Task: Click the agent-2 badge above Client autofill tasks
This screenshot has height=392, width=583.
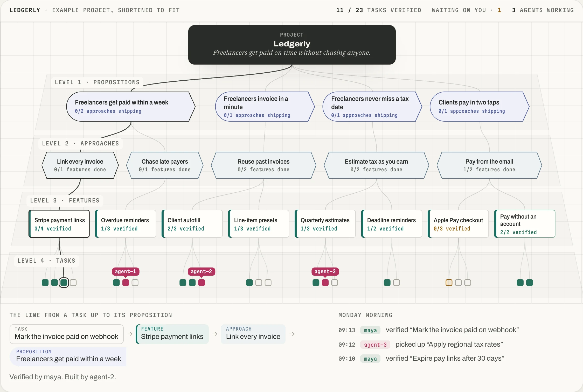Action: (x=202, y=271)
